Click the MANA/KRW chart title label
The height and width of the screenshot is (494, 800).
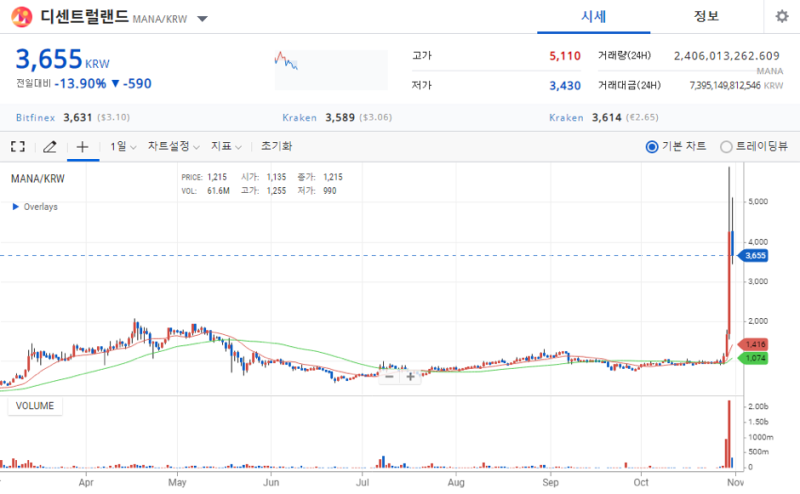point(38,179)
